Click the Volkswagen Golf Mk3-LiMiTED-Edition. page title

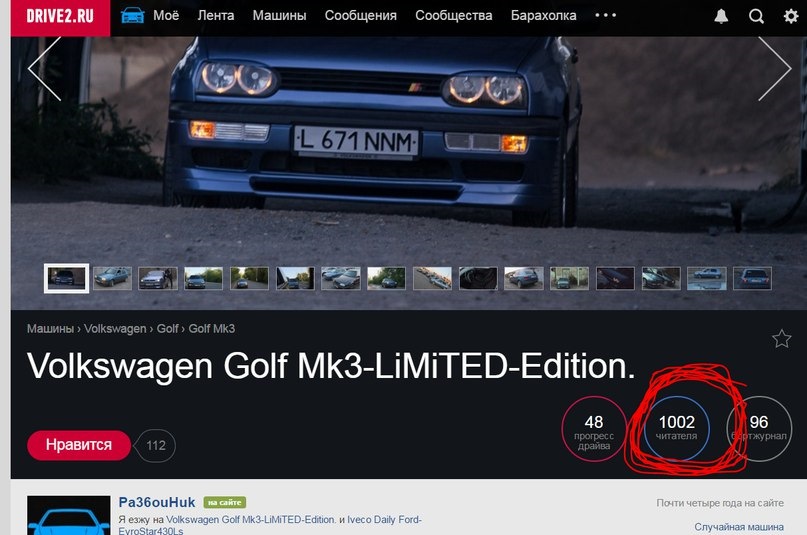[x=331, y=366]
